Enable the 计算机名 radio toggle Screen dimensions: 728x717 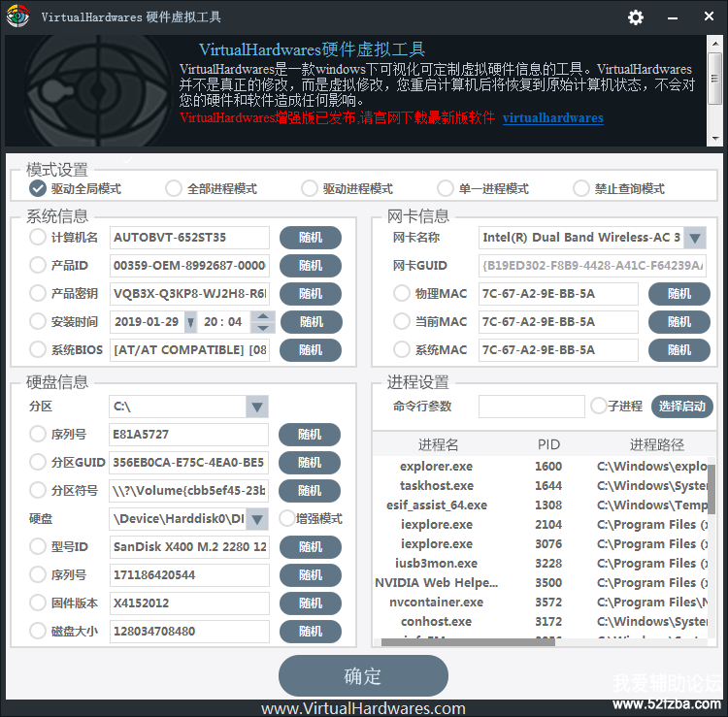[x=38, y=237]
